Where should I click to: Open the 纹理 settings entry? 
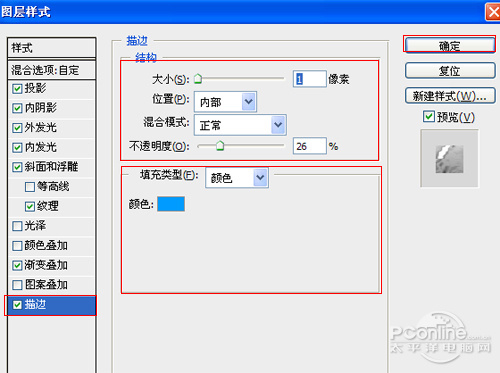[x=48, y=206]
